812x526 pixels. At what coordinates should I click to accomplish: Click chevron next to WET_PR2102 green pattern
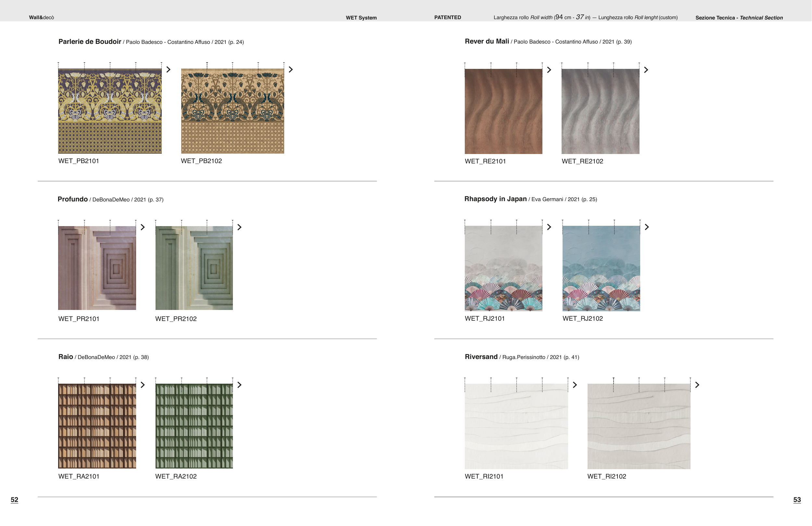(x=239, y=227)
